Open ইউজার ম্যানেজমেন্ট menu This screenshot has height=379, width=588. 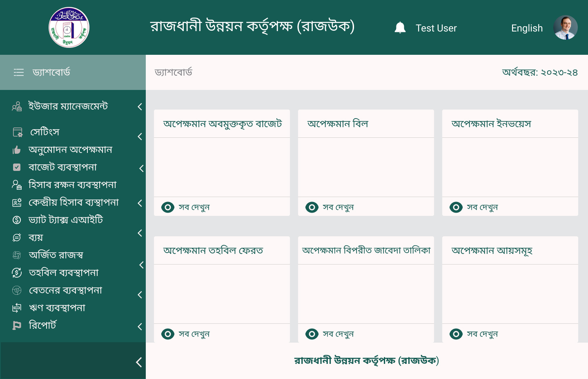(68, 106)
